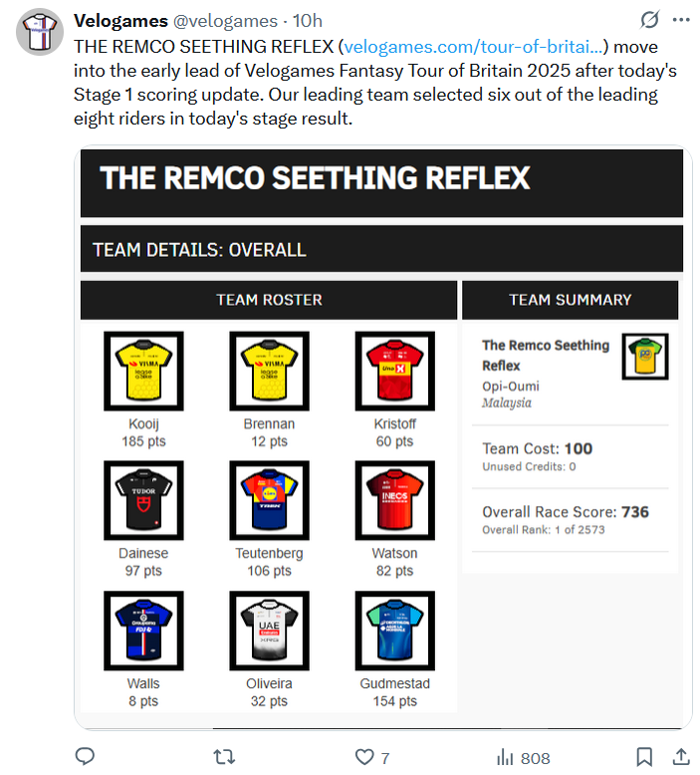Click Oliveira's white UAE jersey

click(269, 630)
